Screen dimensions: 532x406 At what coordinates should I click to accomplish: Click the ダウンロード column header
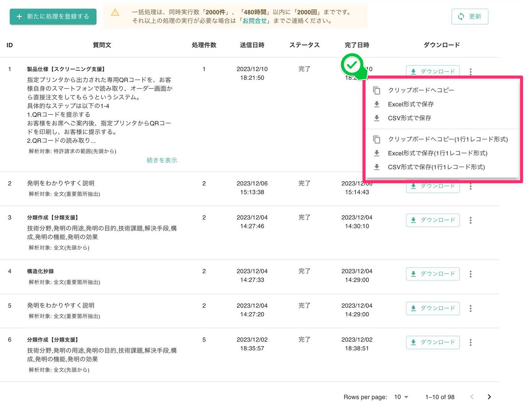[442, 45]
